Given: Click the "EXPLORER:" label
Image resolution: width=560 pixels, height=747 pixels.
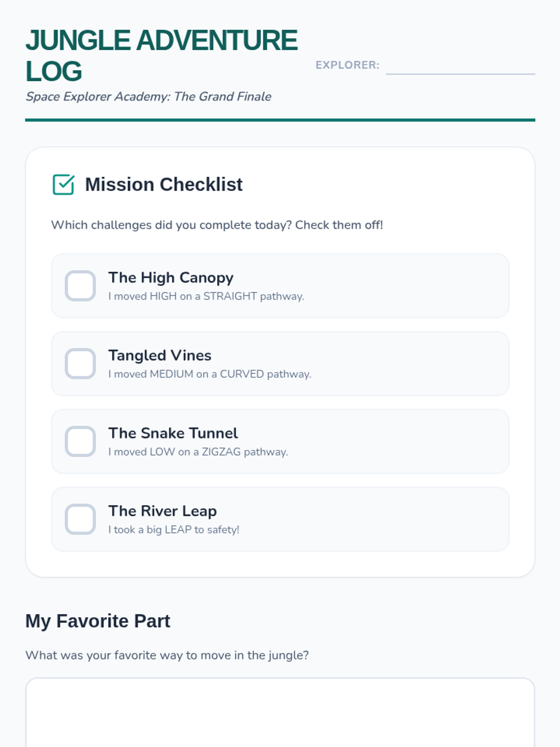Looking at the screenshot, I should click(347, 65).
